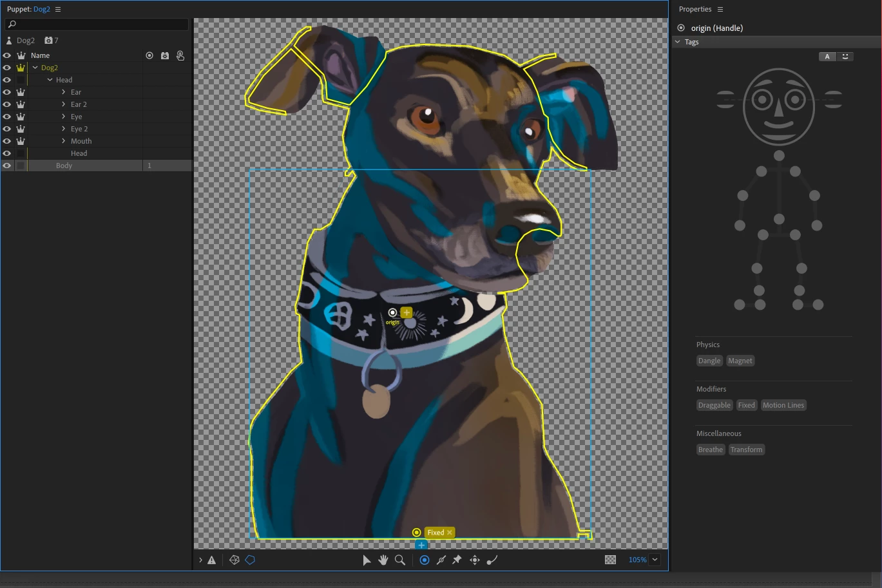This screenshot has width=882, height=588.
Task: Select the Hand pan tool
Action: point(383,560)
